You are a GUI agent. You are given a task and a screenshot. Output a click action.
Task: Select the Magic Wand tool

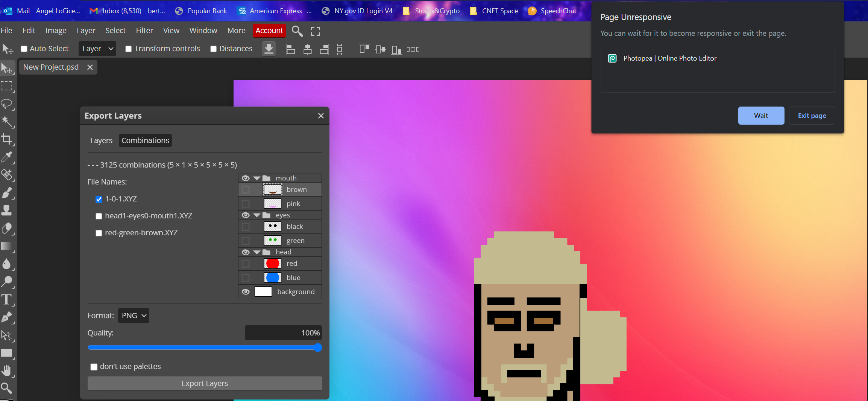pos(7,122)
